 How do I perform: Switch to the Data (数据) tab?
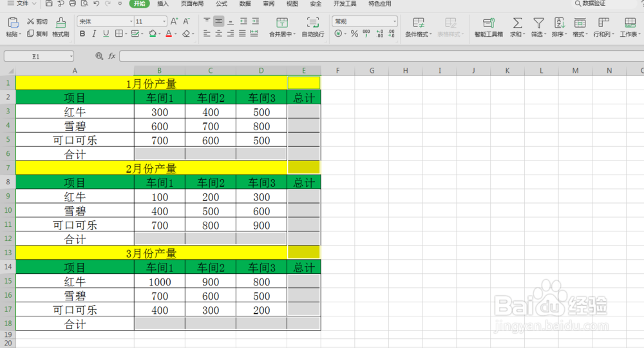pyautogui.click(x=245, y=4)
